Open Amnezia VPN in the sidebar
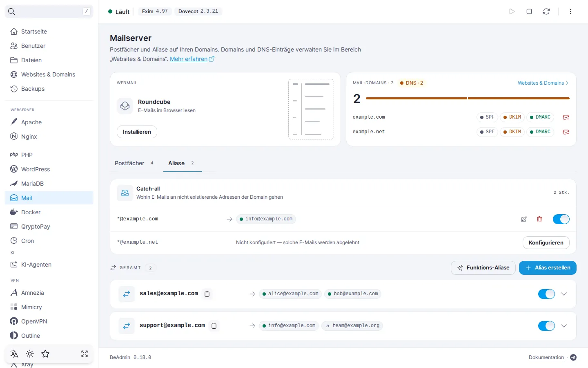The height and width of the screenshot is (368, 588). pyautogui.click(x=49, y=293)
